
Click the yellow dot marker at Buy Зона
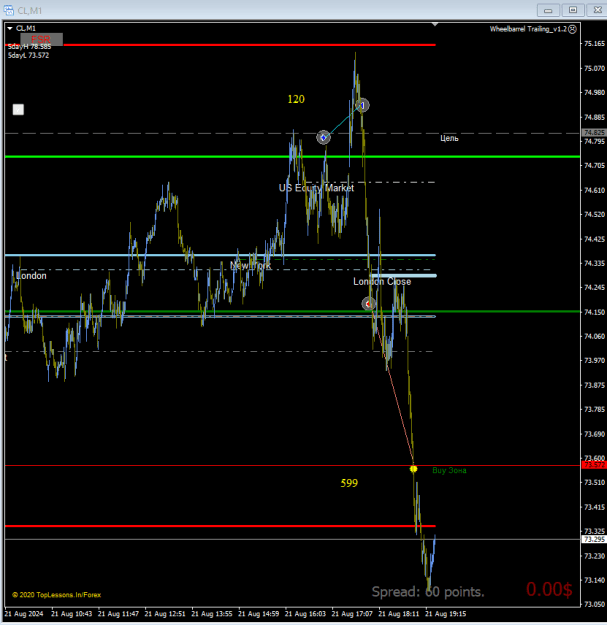[413, 469]
